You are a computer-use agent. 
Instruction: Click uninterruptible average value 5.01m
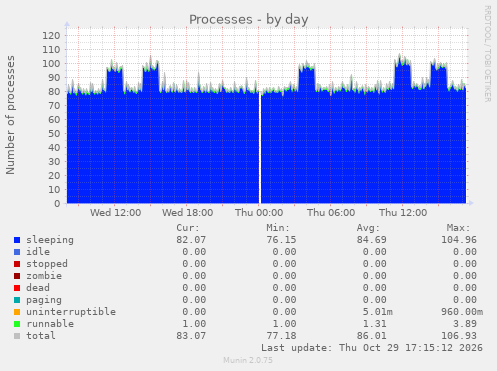tap(378, 312)
